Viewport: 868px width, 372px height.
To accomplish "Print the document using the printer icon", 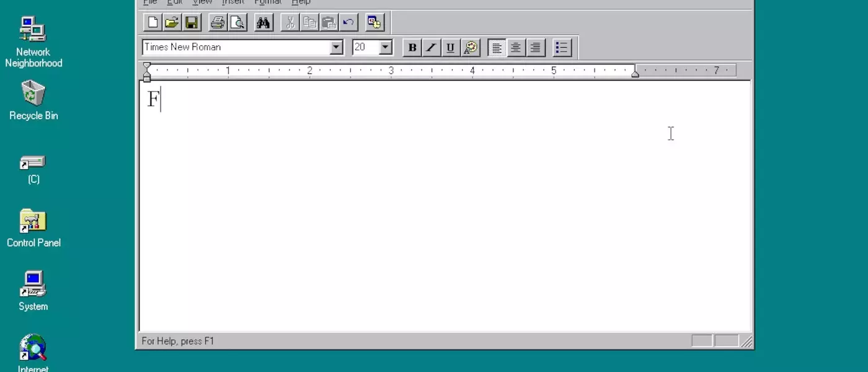I will 218,23.
